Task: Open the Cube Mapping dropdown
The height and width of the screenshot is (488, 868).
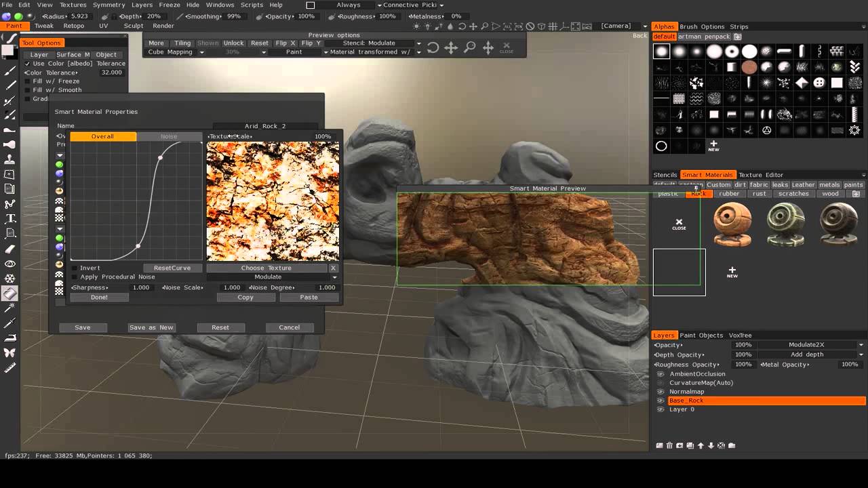Action: coord(176,52)
